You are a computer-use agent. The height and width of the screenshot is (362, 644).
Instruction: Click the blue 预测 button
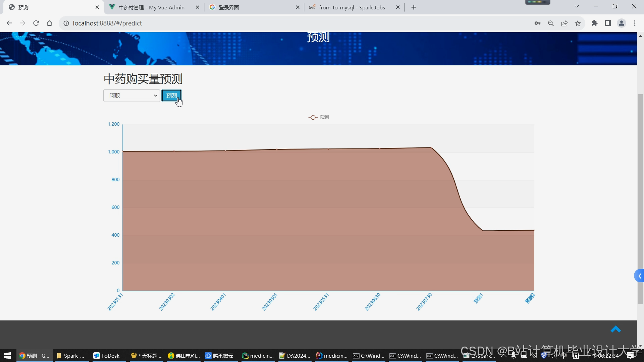coord(171,96)
